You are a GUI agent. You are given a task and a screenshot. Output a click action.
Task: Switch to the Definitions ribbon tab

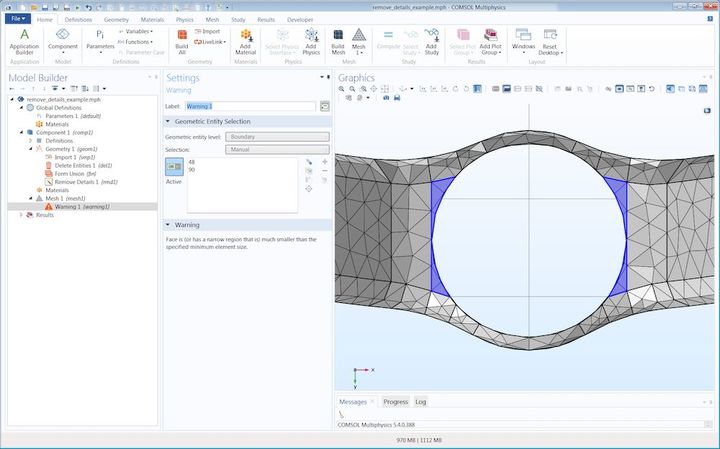pyautogui.click(x=78, y=20)
